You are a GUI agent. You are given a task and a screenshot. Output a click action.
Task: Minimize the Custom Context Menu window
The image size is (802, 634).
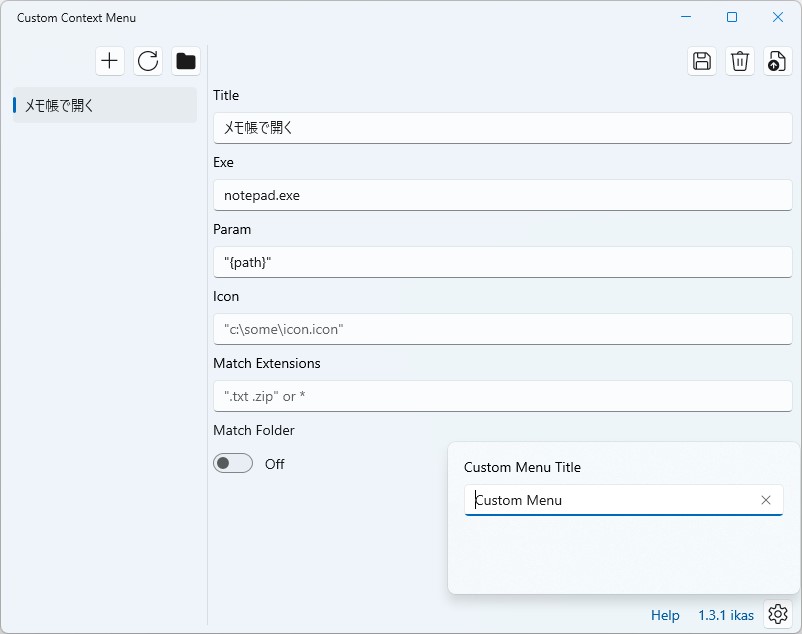(685, 17)
